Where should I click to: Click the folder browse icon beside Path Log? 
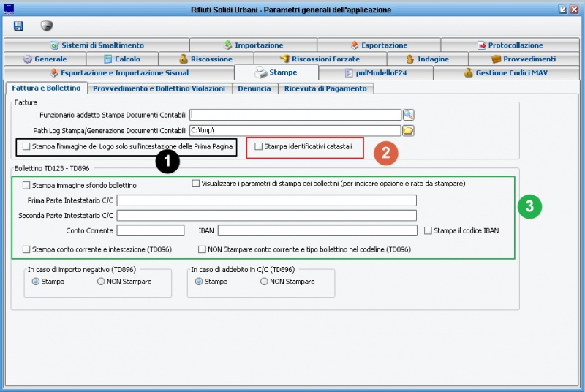[x=409, y=130]
